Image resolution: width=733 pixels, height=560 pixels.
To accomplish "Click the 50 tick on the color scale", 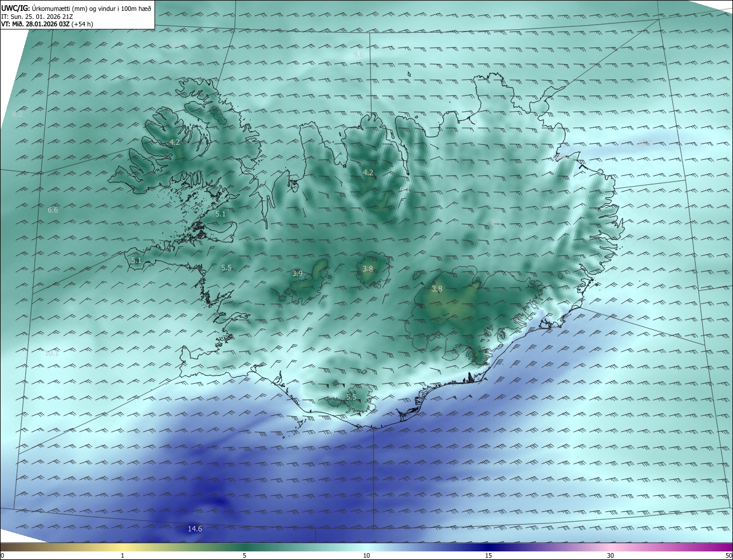I will pyautogui.click(x=729, y=555).
